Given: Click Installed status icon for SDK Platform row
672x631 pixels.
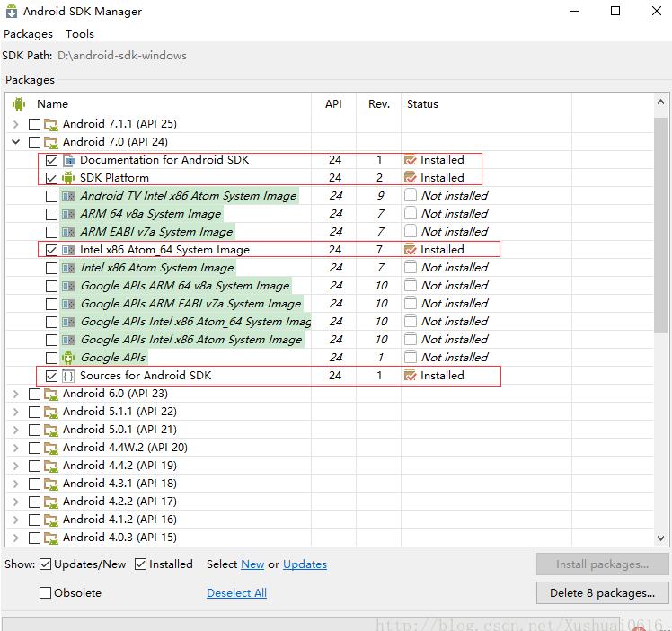Looking at the screenshot, I should pos(411,178).
